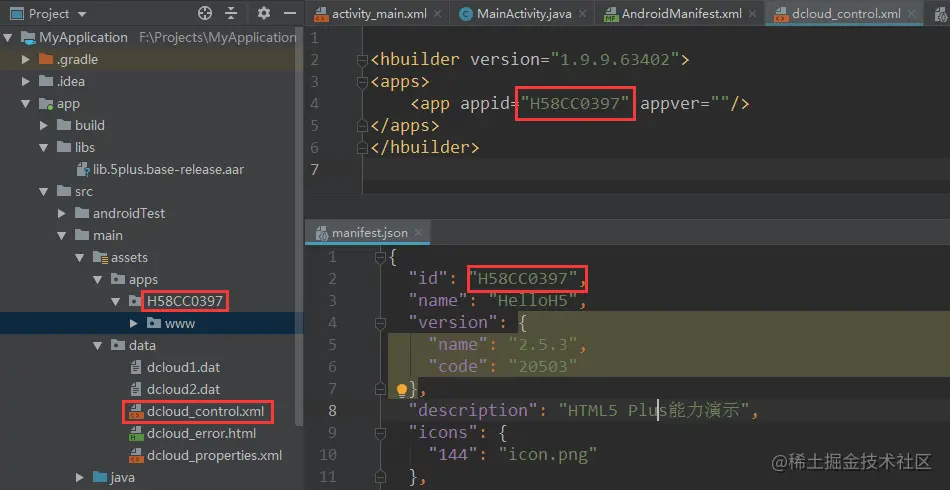Fold the hbuilder tag at line 2
The height and width of the screenshot is (490, 950).
362,60
